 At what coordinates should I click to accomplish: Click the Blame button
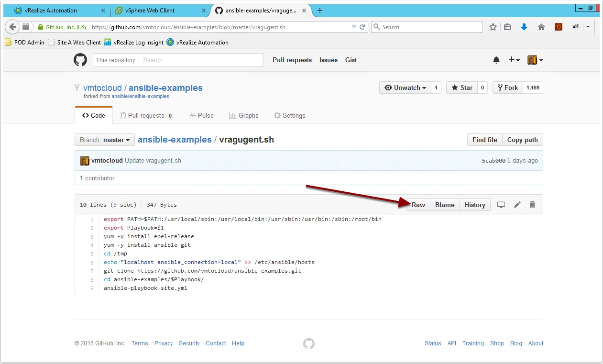(x=445, y=205)
